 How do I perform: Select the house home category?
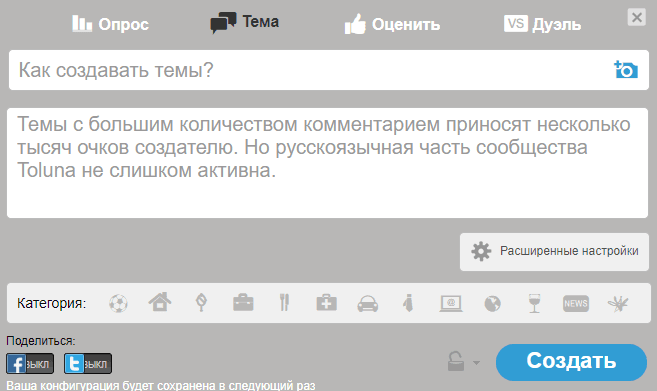160,302
